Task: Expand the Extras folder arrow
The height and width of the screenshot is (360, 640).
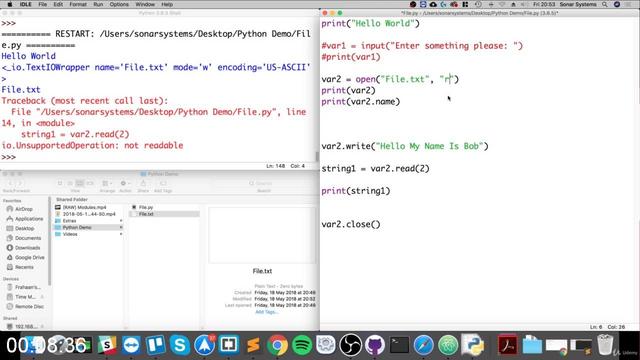Action: [121, 221]
